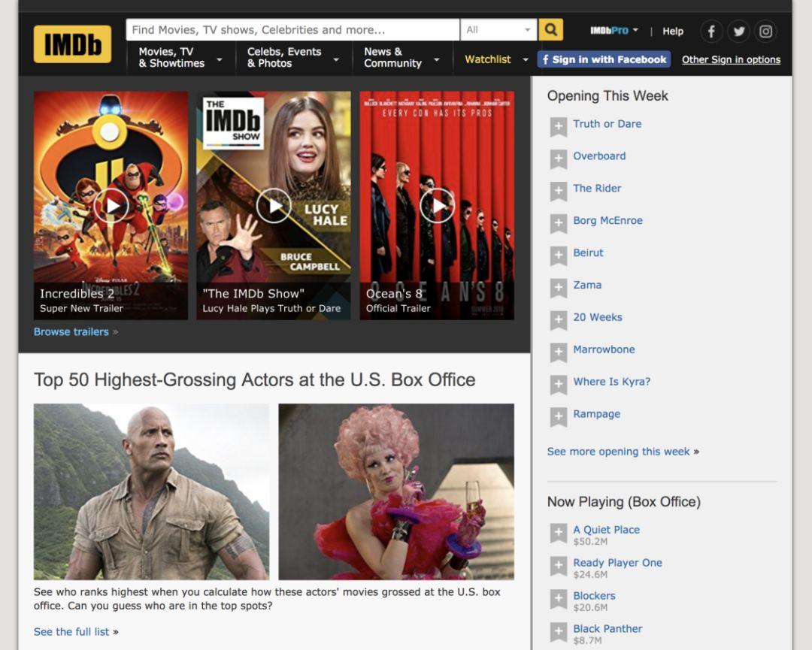Open the Black Panther link
812x650 pixels.
point(607,629)
